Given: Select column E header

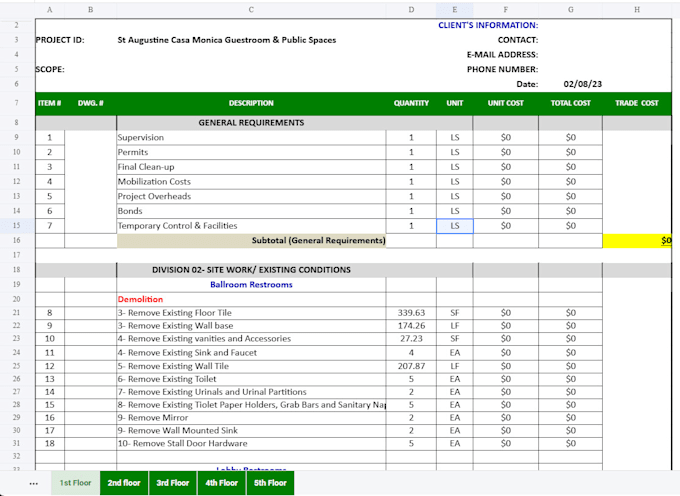Looking at the screenshot, I should point(454,10).
